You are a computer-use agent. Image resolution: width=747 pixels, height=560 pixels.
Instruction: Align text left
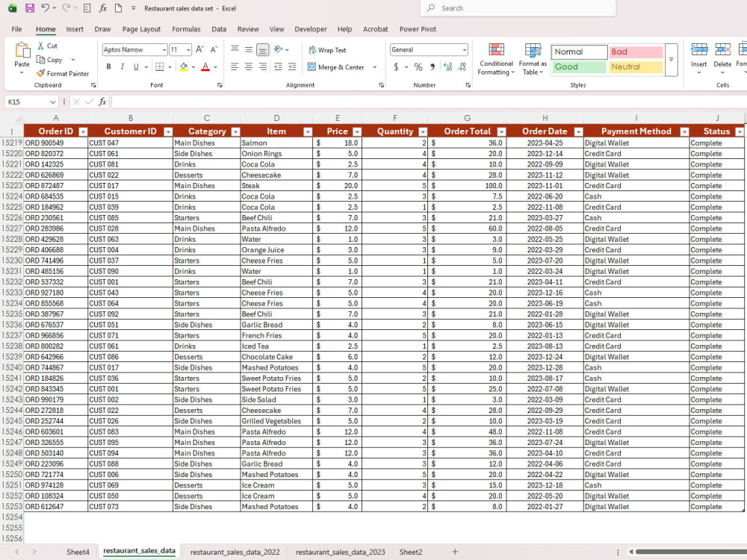point(235,66)
